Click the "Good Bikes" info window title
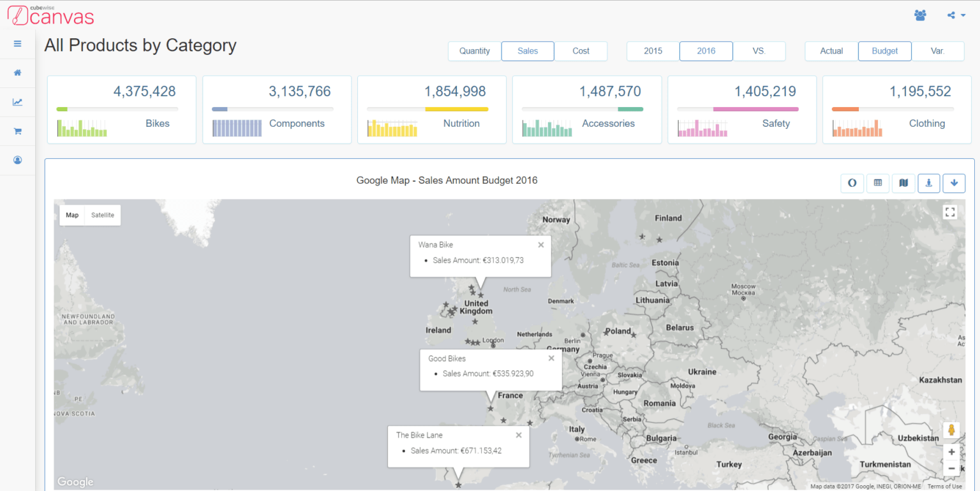This screenshot has width=980, height=491. tap(447, 358)
